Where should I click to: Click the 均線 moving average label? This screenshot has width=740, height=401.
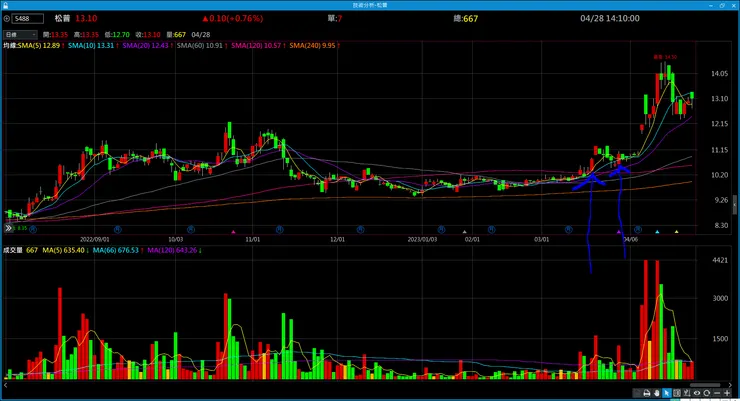click(10, 46)
